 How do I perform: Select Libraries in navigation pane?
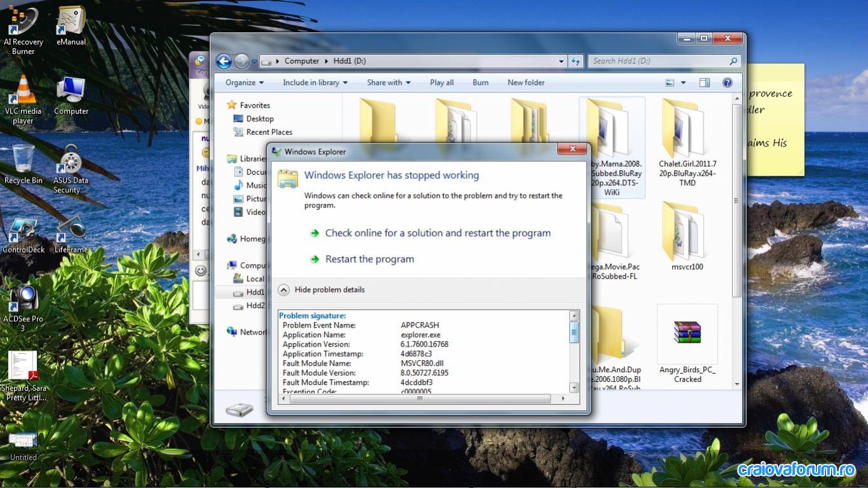click(247, 158)
